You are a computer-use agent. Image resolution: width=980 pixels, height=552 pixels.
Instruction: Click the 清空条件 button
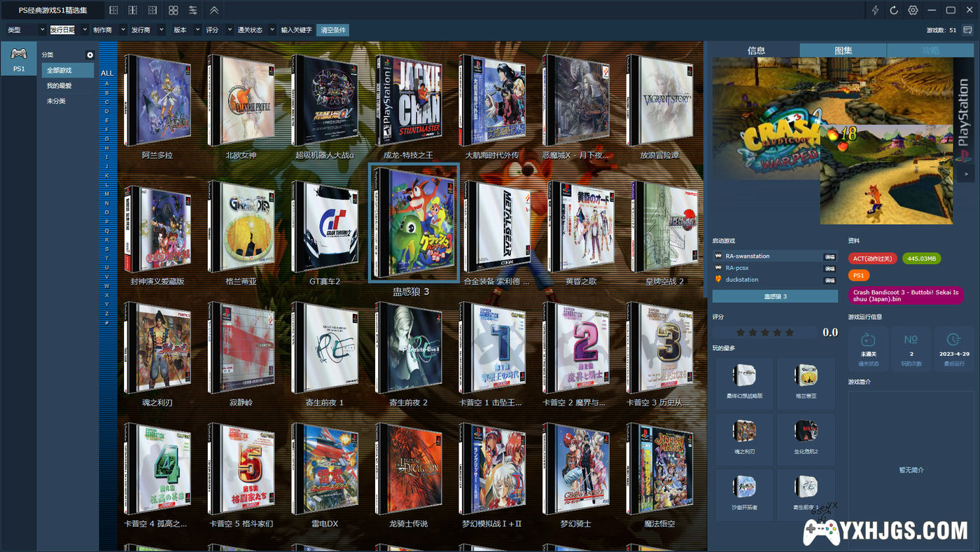click(x=332, y=30)
